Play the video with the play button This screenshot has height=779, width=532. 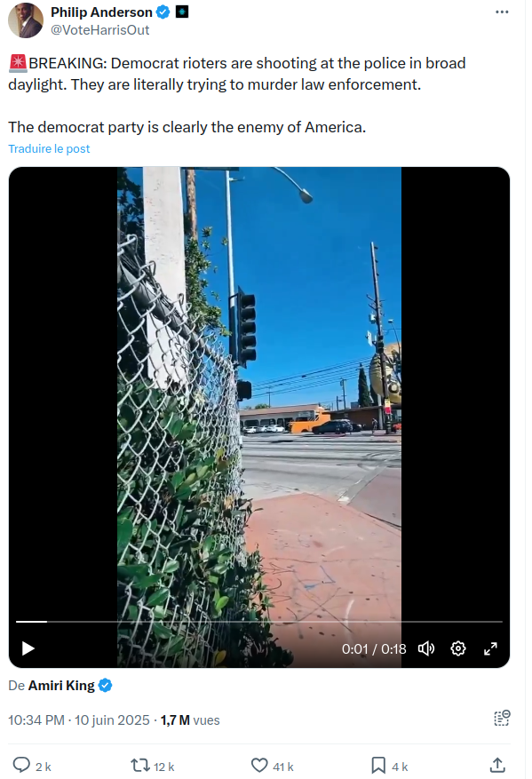pos(28,648)
